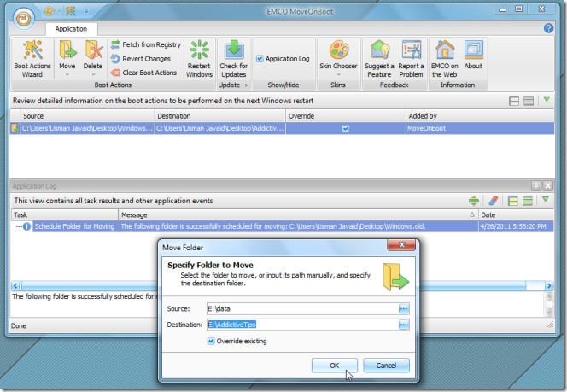Browse for the Destination folder
Viewport: 567px width, 392px height.
[404, 325]
